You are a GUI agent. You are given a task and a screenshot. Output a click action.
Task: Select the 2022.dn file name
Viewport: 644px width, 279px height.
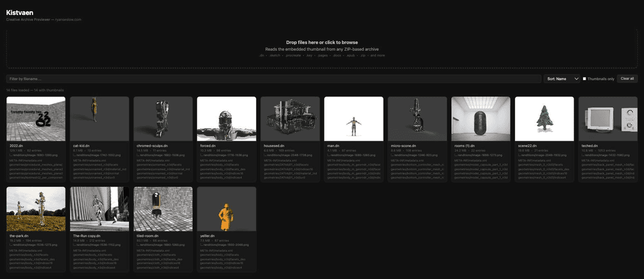tap(15, 145)
